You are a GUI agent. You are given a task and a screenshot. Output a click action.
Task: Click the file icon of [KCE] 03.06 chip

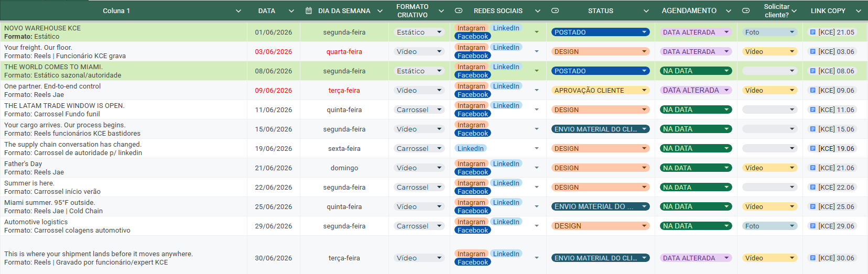(813, 51)
